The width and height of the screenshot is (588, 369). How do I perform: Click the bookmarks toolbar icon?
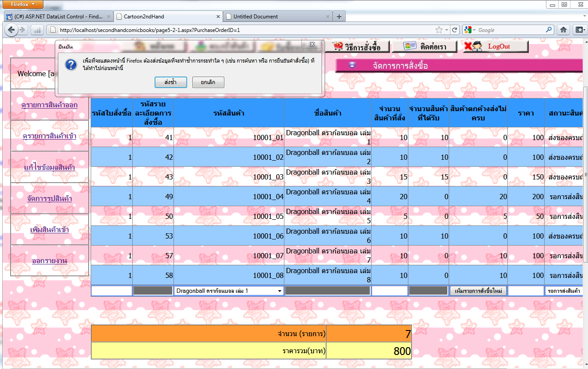(x=579, y=30)
